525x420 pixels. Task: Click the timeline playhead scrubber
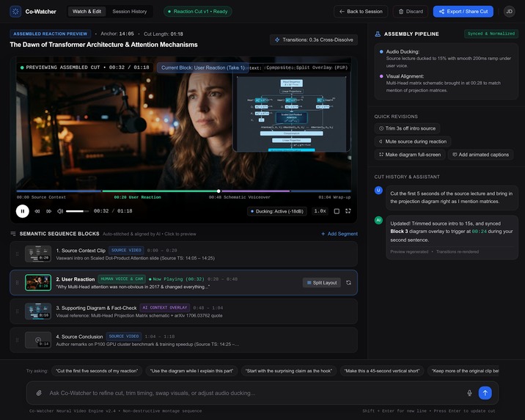coord(219,191)
